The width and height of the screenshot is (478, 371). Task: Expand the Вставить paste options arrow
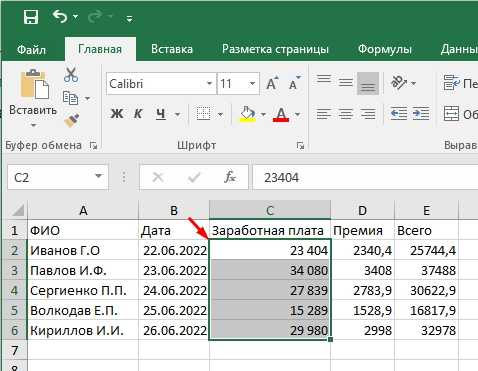[x=33, y=125]
